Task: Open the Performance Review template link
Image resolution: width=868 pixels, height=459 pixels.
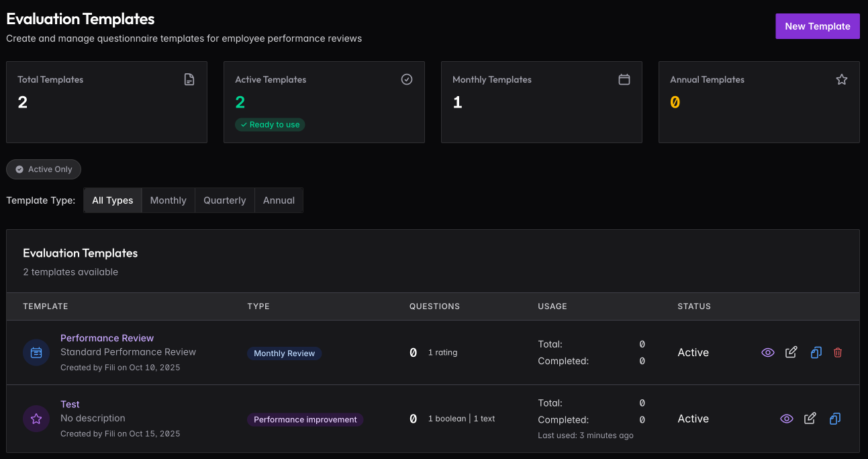Action: [107, 338]
